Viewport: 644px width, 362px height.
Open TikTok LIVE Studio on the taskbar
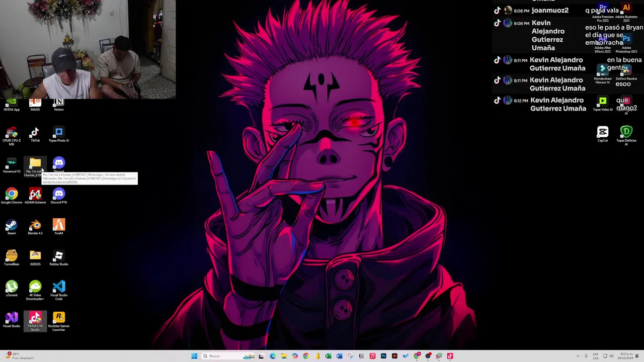(450, 356)
